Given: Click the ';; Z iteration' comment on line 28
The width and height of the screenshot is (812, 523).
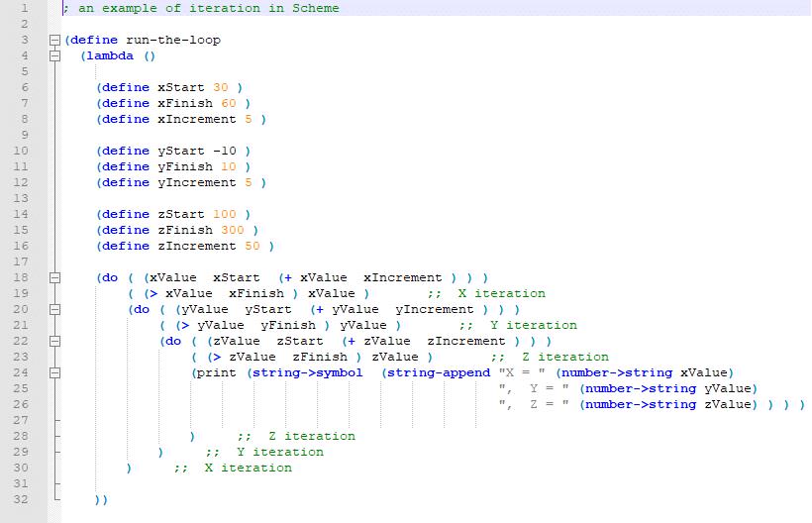Looking at the screenshot, I should point(296,436).
